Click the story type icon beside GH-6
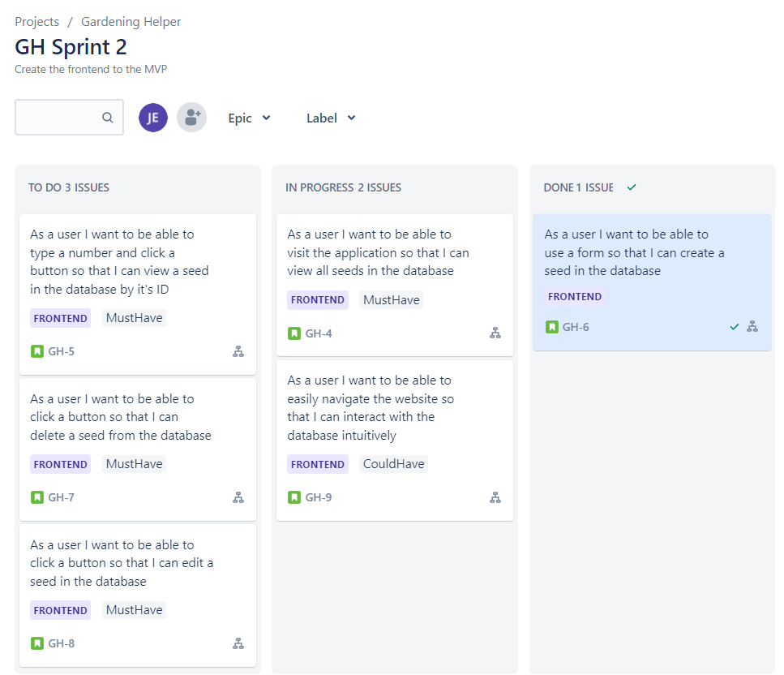Image resolution: width=784 pixels, height=675 pixels. tap(551, 327)
